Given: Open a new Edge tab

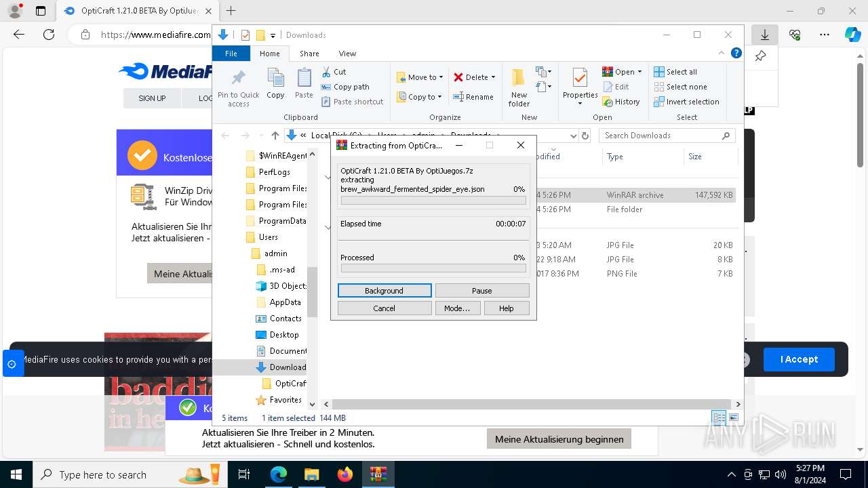Looking at the screenshot, I should 231,11.
